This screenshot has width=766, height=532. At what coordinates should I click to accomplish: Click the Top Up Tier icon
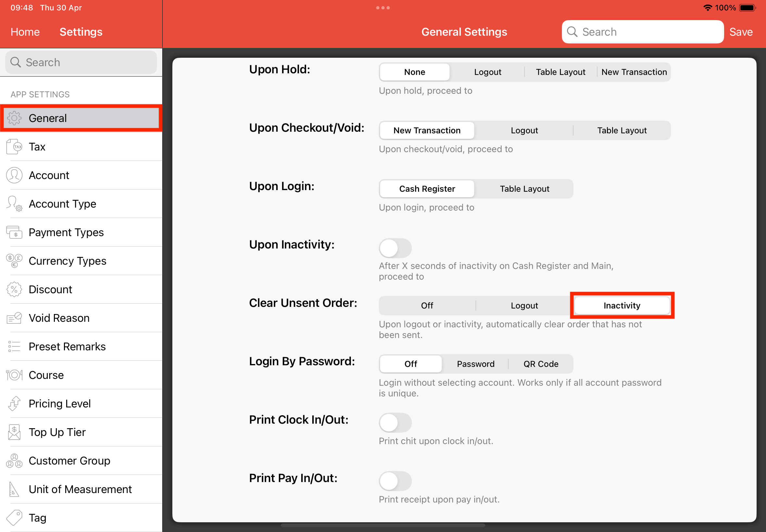click(14, 432)
